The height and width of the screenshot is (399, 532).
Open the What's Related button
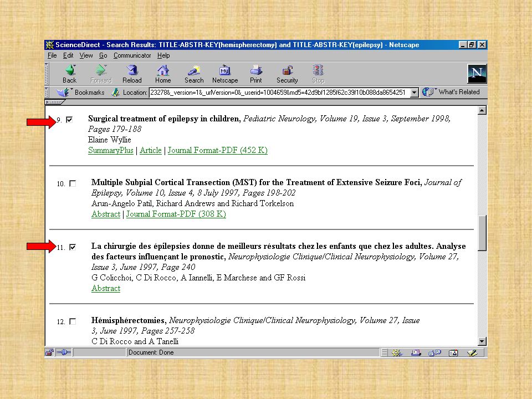pyautogui.click(x=451, y=92)
